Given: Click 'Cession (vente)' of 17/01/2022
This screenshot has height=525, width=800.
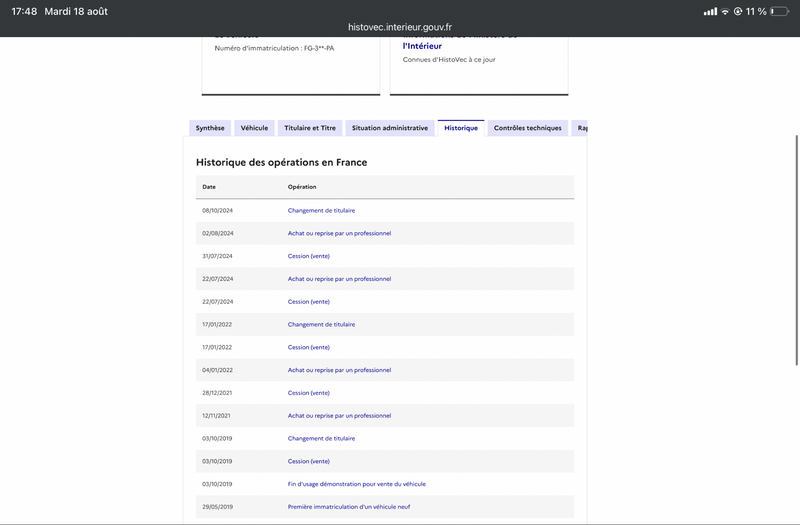Looking at the screenshot, I should 309,347.
